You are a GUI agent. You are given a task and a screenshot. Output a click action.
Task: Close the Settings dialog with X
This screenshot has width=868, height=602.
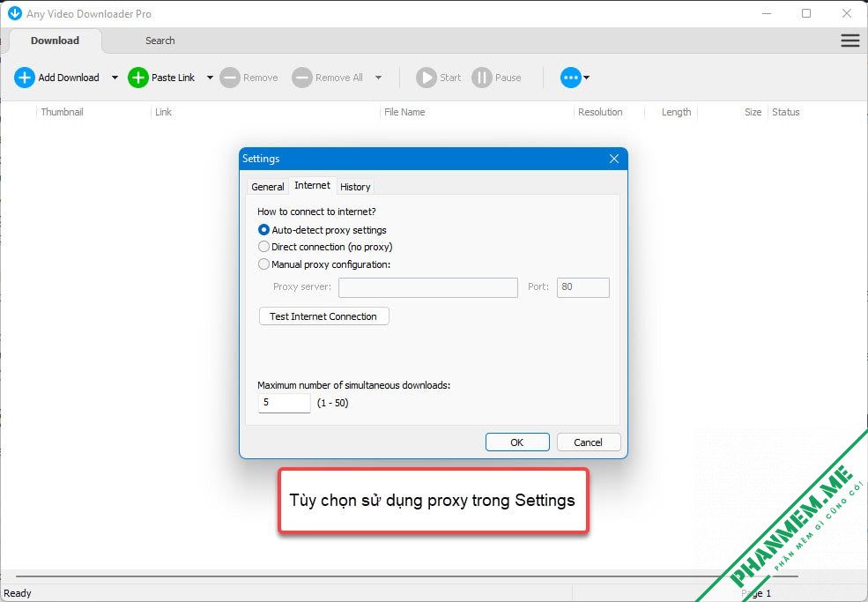614,159
